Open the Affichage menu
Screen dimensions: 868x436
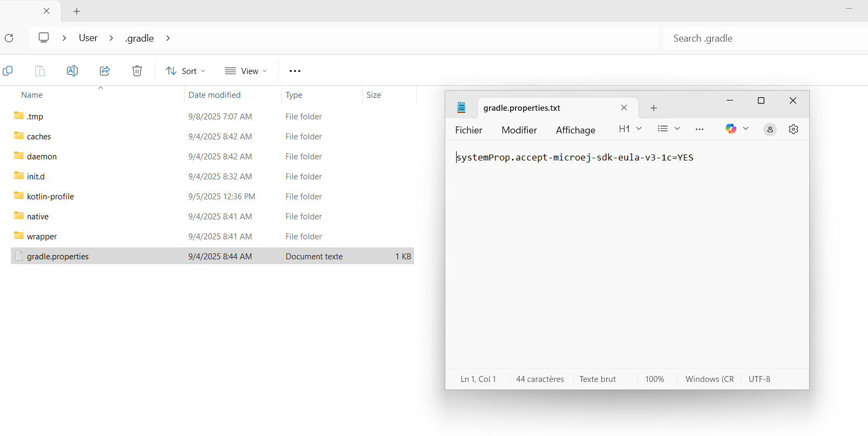tap(575, 130)
